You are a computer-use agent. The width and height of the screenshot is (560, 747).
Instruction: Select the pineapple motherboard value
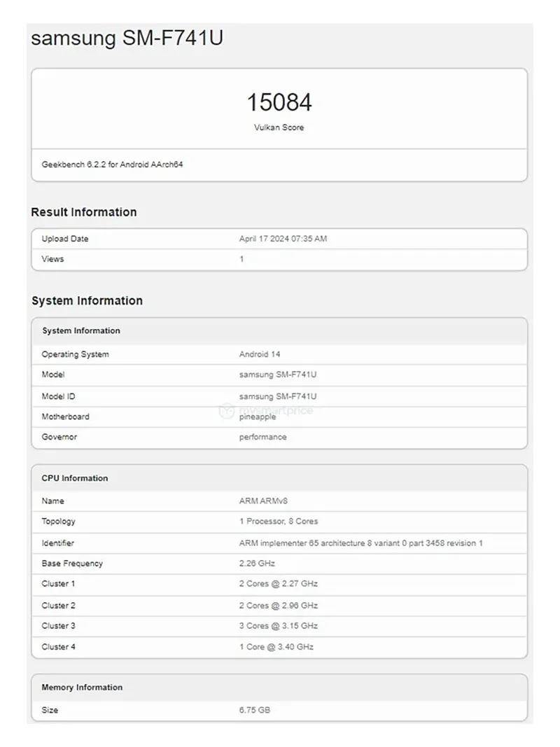(x=257, y=417)
